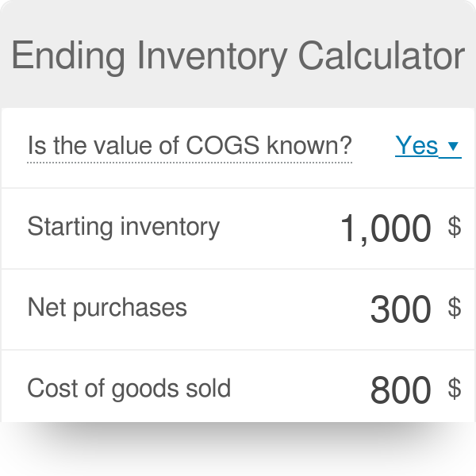Click the 'Net purchases' label text
Viewport: 476px width, 476px height.
coord(107,308)
